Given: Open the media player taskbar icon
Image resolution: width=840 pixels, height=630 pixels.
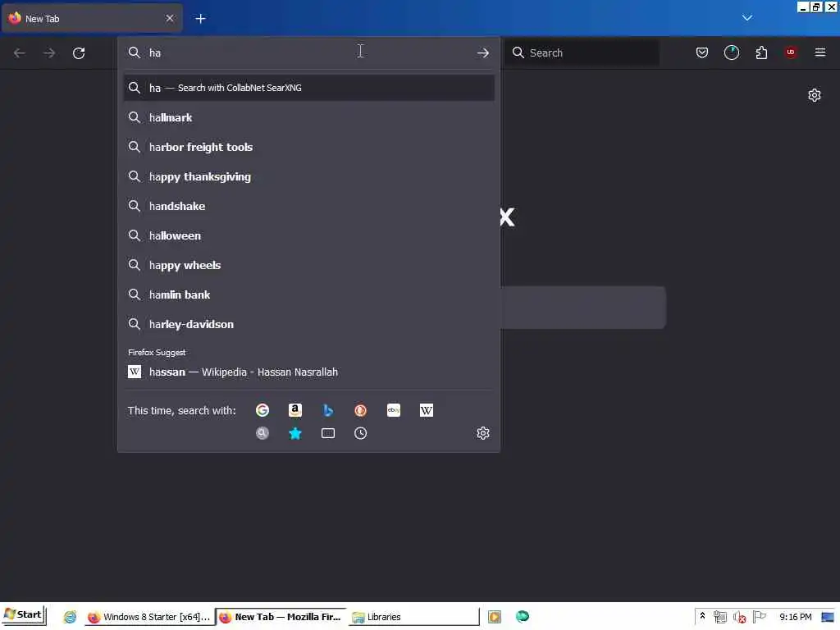Looking at the screenshot, I should point(495,617).
